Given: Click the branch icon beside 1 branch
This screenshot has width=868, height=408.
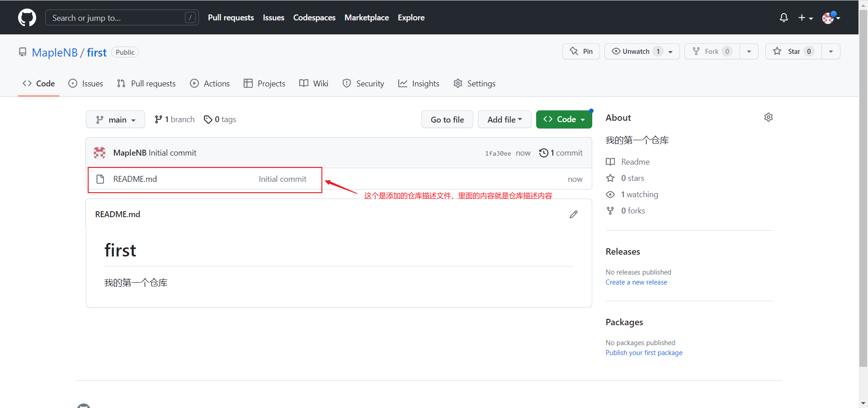Looking at the screenshot, I should (158, 119).
